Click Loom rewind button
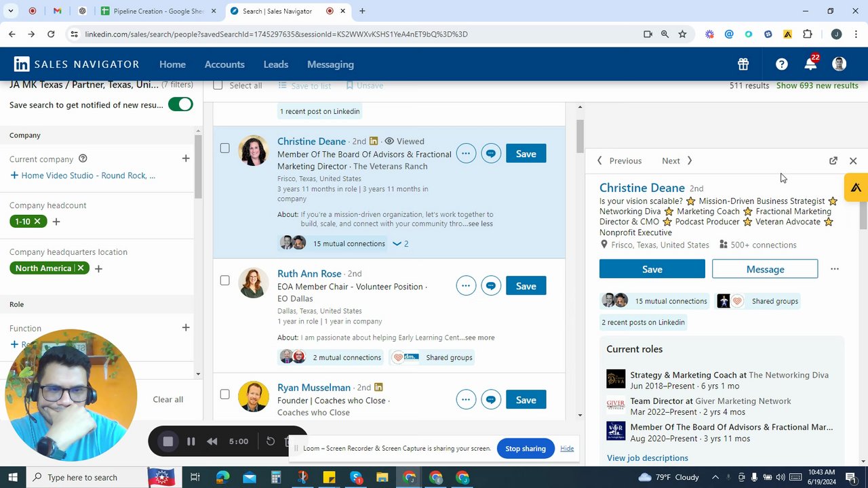Screen dimensions: 868x488 pos(212,441)
